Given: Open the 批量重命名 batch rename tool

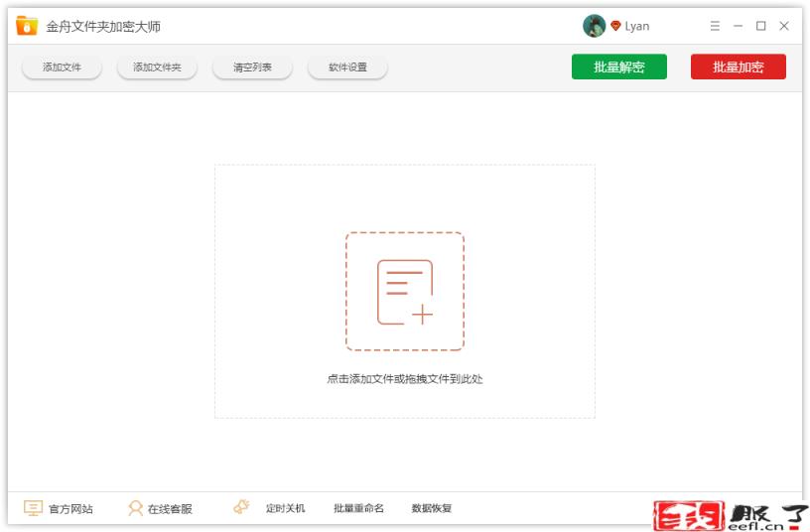Looking at the screenshot, I should (358, 508).
